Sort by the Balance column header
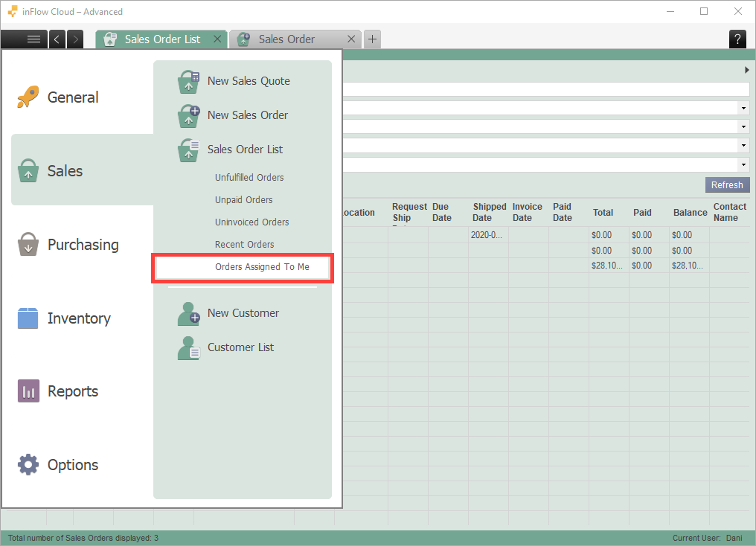Screen dimensions: 756x546 (x=690, y=212)
